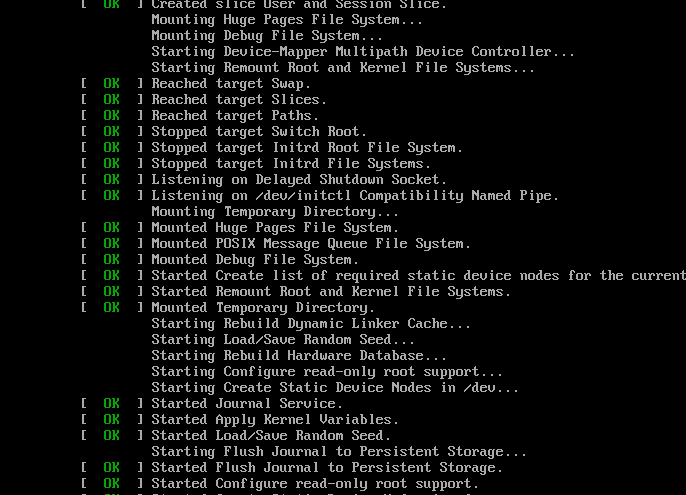Select "Mounting Temporary Directory..." line
686x495 pixels.
(x=275, y=212)
